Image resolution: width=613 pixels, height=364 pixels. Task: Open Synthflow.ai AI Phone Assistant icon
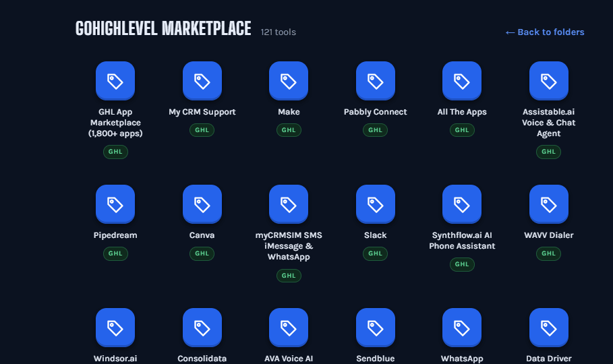462,204
